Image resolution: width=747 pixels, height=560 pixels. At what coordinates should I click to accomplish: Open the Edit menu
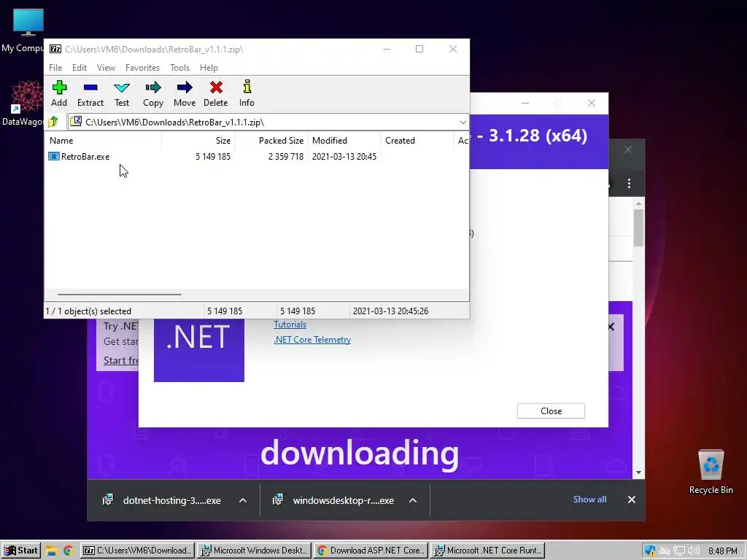click(x=79, y=68)
